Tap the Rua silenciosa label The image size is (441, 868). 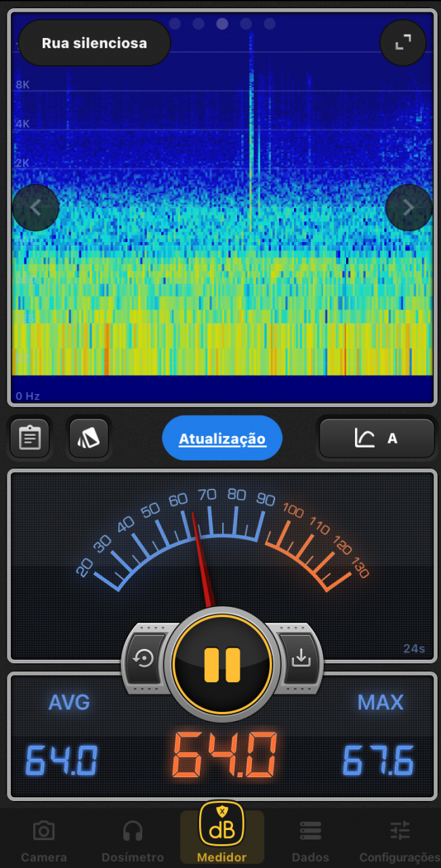94,43
